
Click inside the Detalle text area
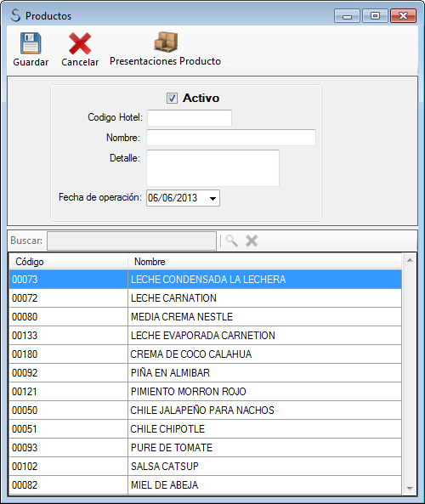(212, 168)
